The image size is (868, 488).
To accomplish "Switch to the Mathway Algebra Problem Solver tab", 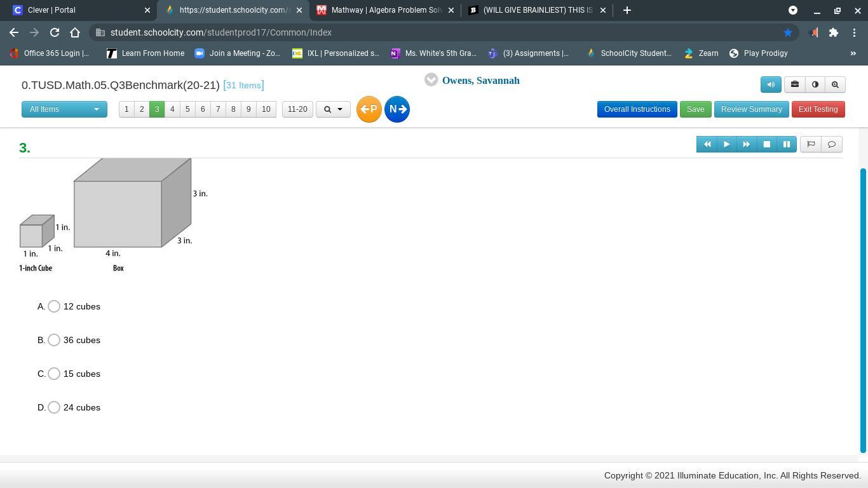I will (385, 10).
